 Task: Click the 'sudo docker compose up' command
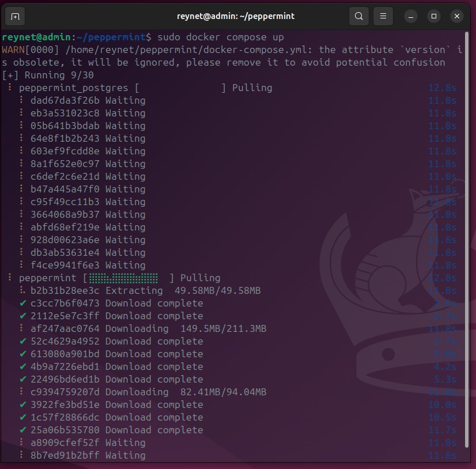pyautogui.click(x=221, y=37)
